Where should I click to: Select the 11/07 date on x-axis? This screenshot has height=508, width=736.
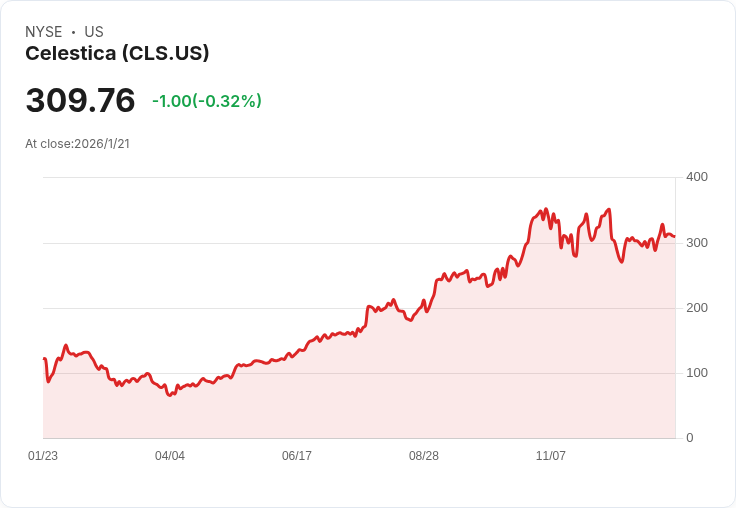click(x=551, y=456)
